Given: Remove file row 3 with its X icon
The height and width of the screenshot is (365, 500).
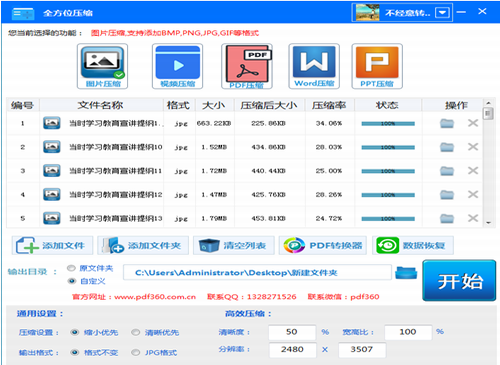Looking at the screenshot, I should coord(473,171).
